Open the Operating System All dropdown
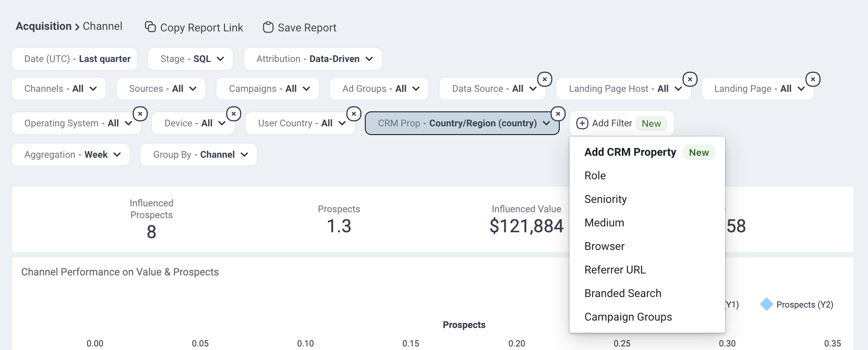The height and width of the screenshot is (350, 868). click(x=77, y=123)
